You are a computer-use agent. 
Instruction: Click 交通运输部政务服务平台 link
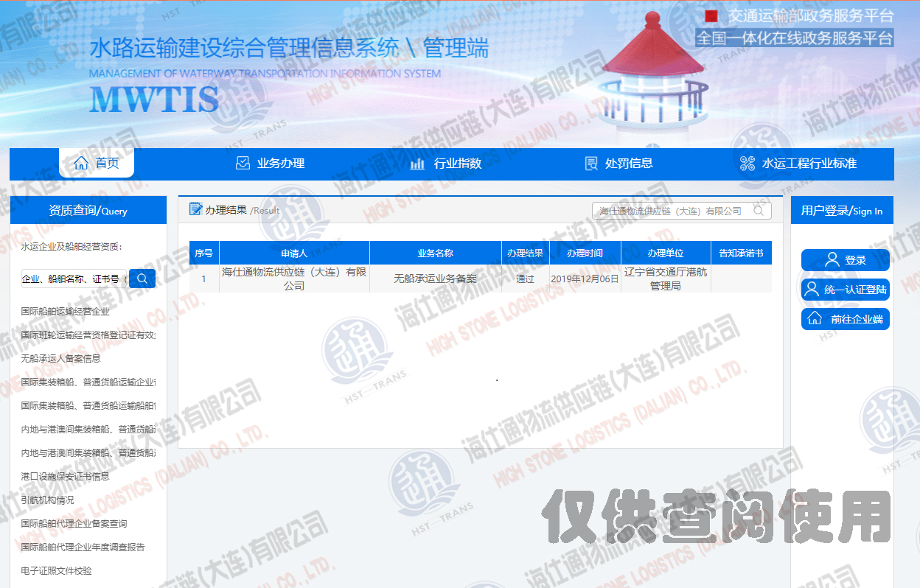pos(811,15)
